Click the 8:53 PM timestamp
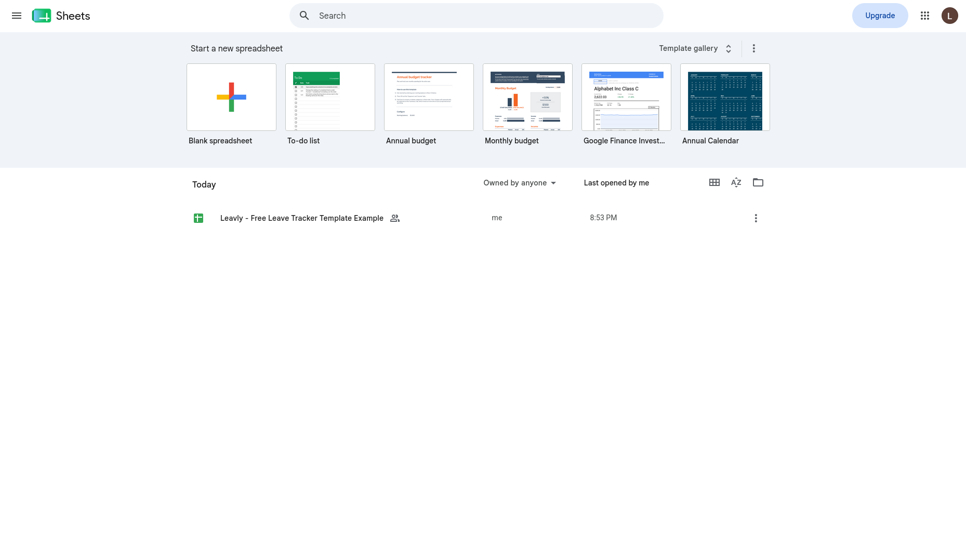This screenshot has height=560, width=966. 603,218
